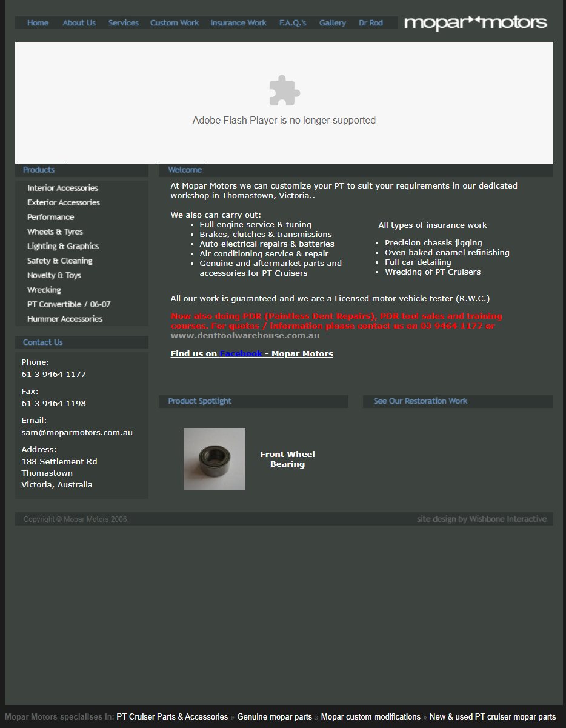Click the mopar motors logo

(x=476, y=23)
